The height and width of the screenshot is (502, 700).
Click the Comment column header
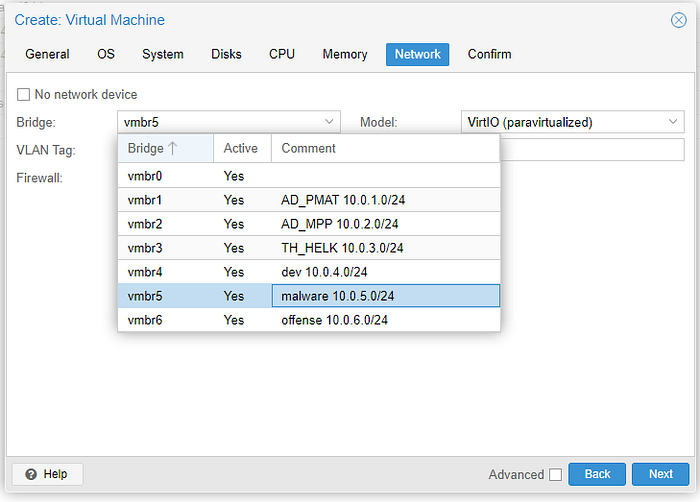(x=386, y=148)
